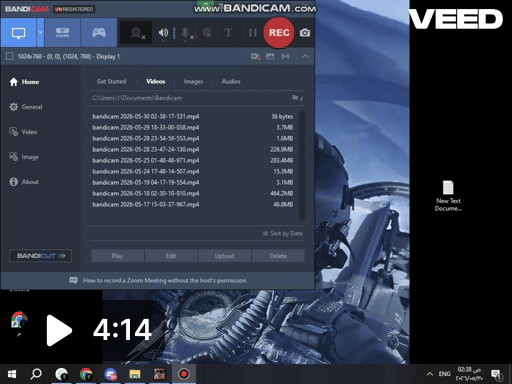Mute the speaker sound icon
The width and height of the screenshot is (512, 384).
[x=163, y=33]
